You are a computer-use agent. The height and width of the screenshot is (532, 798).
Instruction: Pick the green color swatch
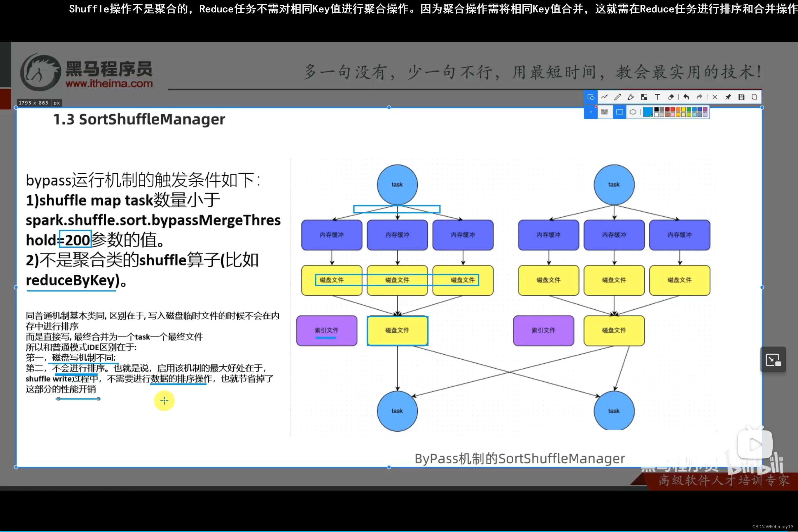click(x=689, y=109)
